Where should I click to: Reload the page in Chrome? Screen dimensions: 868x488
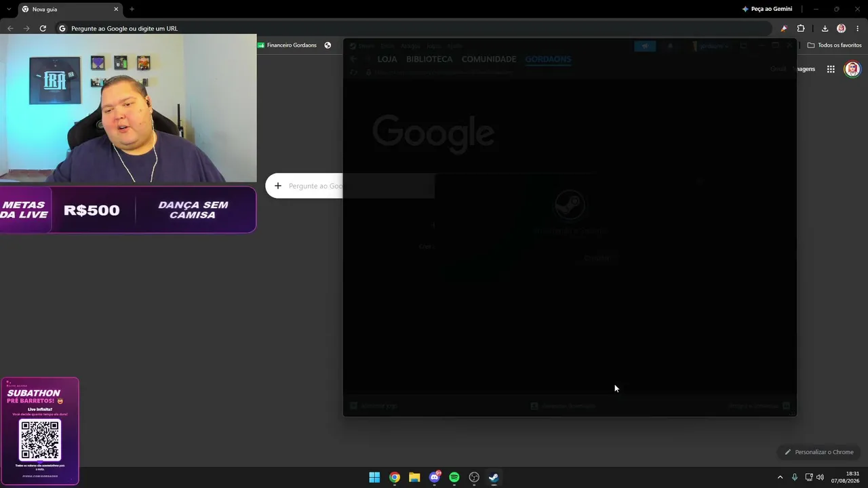click(x=43, y=28)
